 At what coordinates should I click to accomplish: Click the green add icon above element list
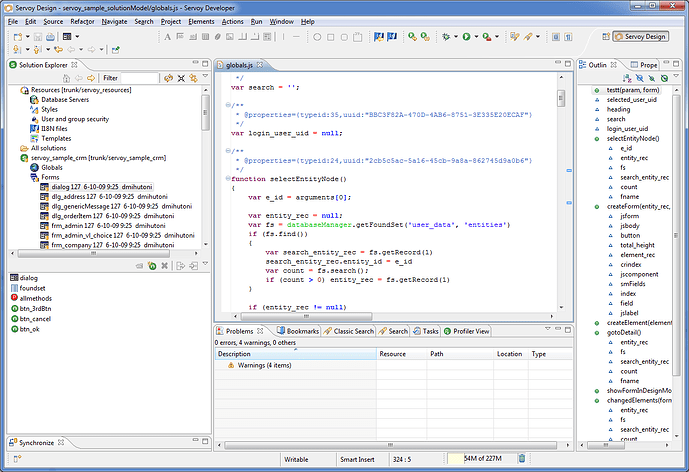(152, 266)
